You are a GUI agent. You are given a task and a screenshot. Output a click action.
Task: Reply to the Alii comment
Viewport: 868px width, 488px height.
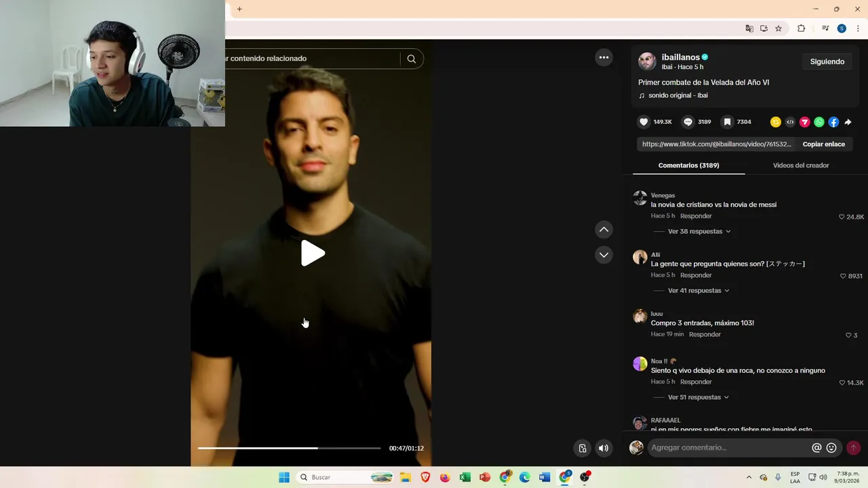point(696,275)
